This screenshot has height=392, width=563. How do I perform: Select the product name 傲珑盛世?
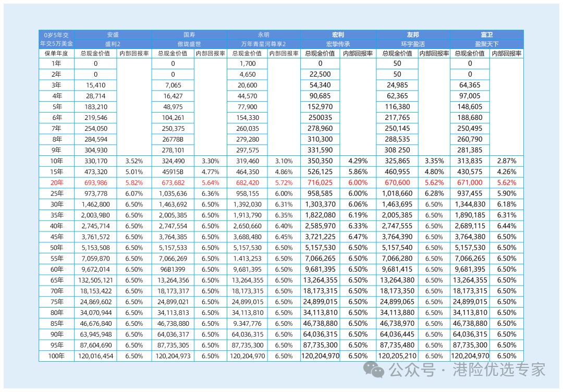189,44
